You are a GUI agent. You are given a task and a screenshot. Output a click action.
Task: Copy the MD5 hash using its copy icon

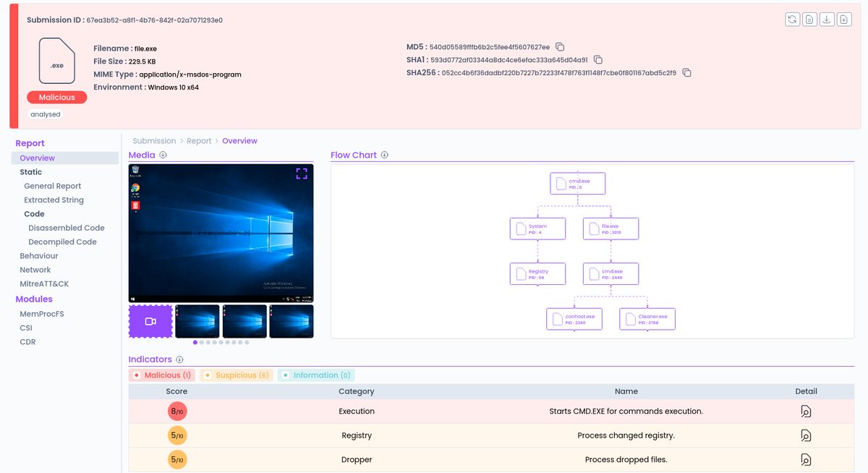point(560,46)
